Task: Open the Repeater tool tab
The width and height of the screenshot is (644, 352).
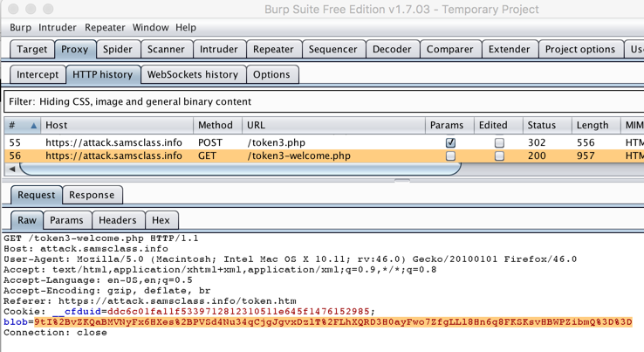Action: click(x=273, y=49)
